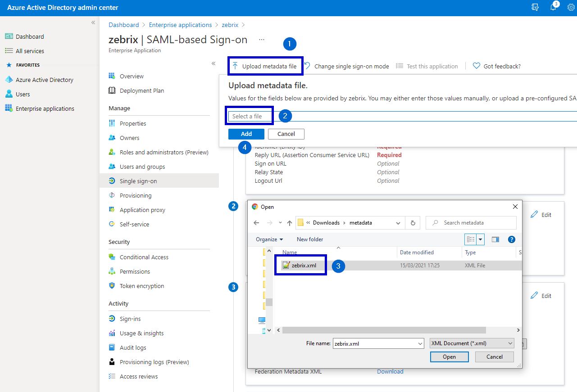Collapse the application menu pane

coord(214,63)
